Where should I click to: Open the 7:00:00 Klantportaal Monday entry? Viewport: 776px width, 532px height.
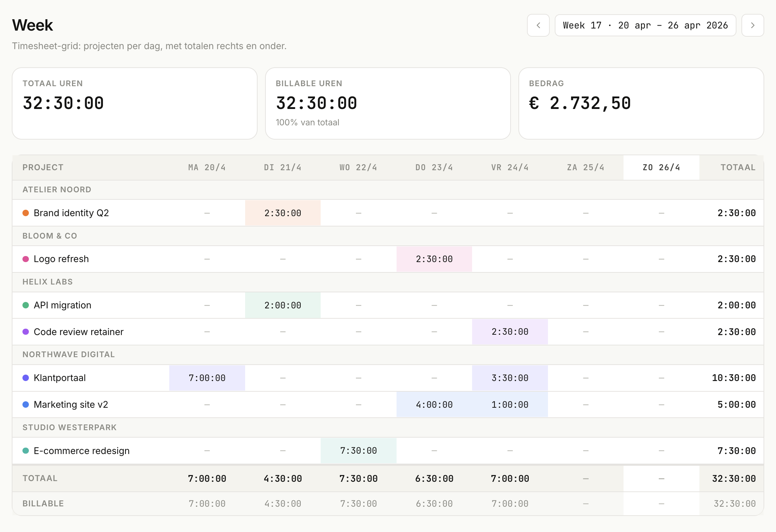(x=207, y=378)
